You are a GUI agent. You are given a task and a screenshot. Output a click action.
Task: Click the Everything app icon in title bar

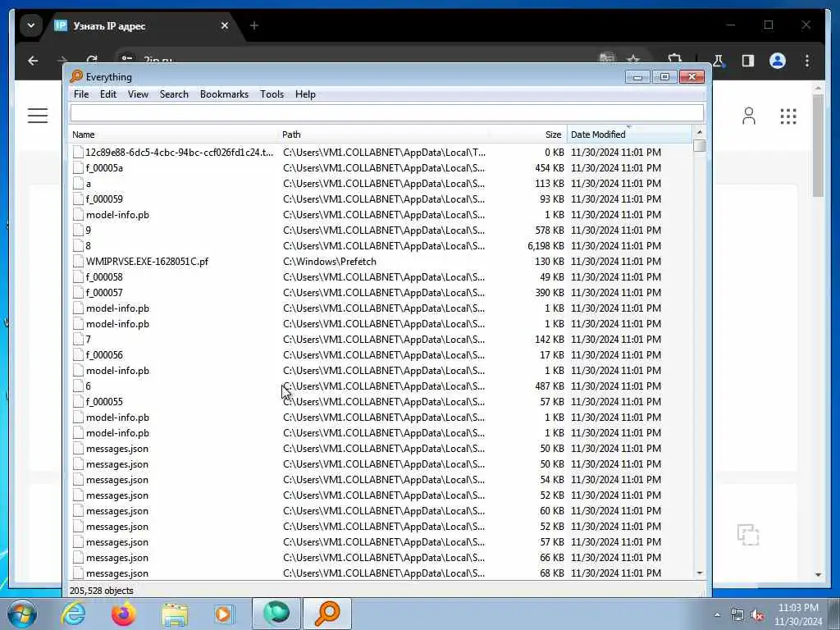[76, 76]
